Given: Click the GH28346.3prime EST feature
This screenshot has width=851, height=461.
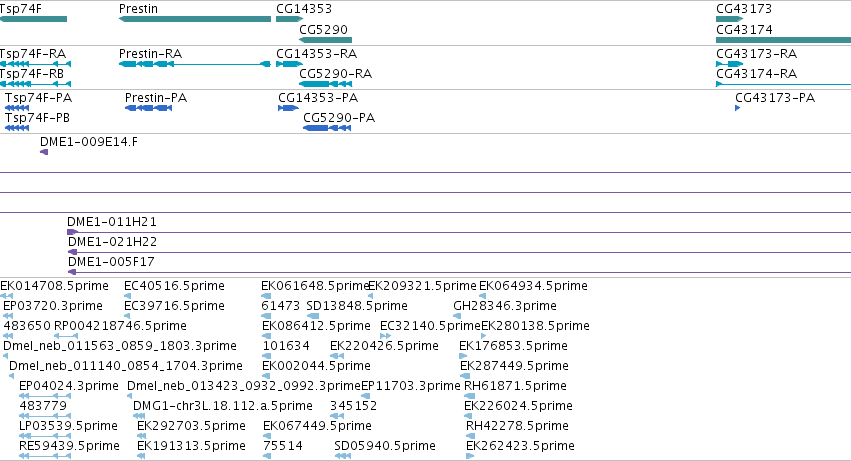Looking at the screenshot, I should 457,316.
